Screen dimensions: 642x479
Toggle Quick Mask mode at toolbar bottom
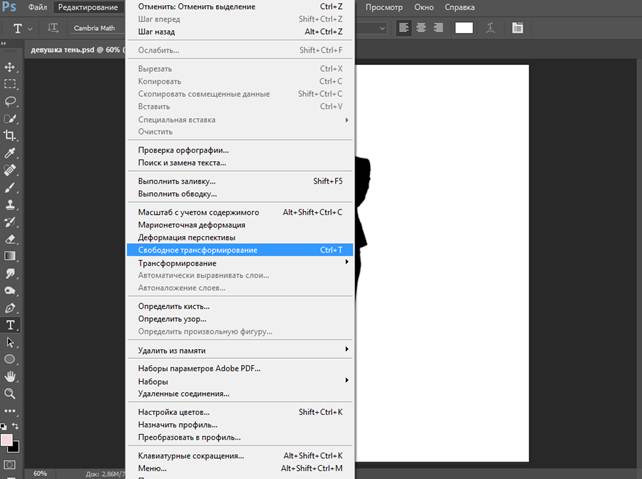10,464
